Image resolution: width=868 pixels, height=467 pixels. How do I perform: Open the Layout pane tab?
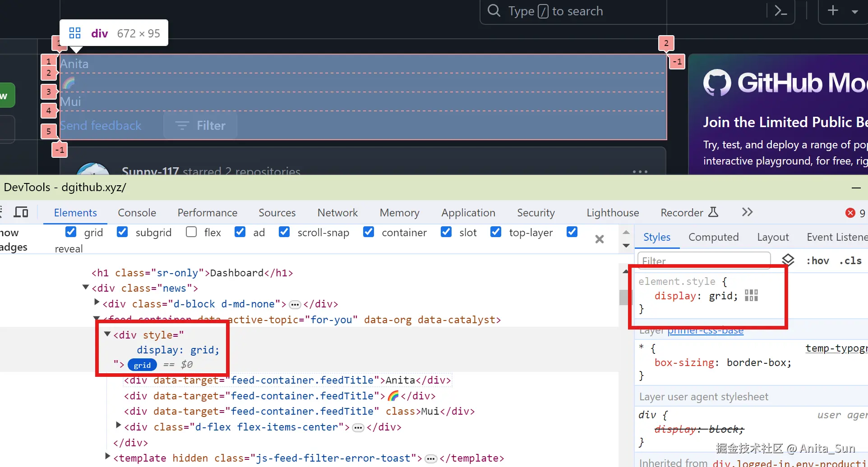[x=773, y=237]
